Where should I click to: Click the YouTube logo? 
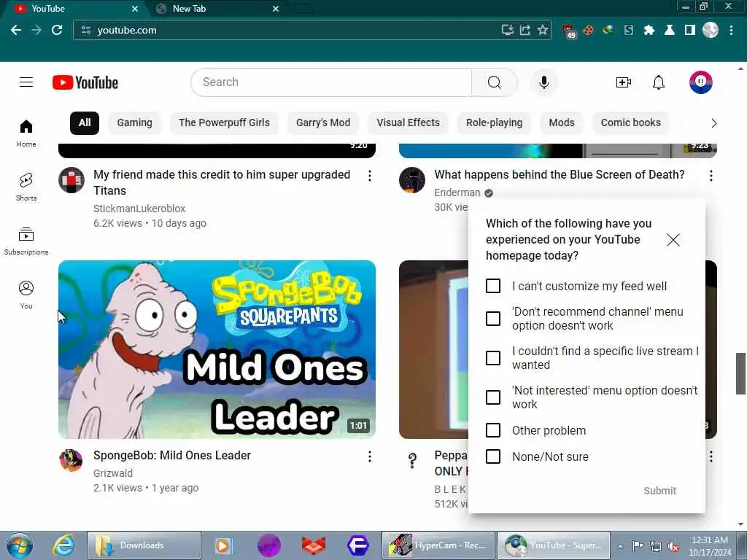[85, 82]
